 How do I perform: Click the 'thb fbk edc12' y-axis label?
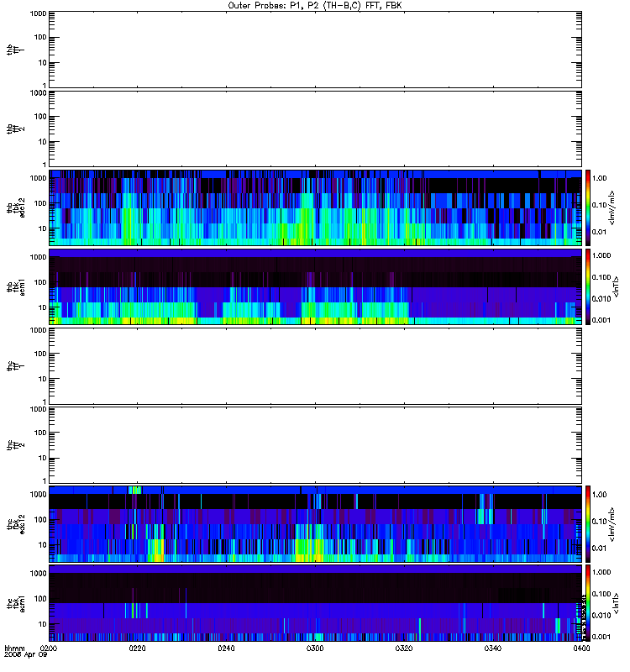15,207
